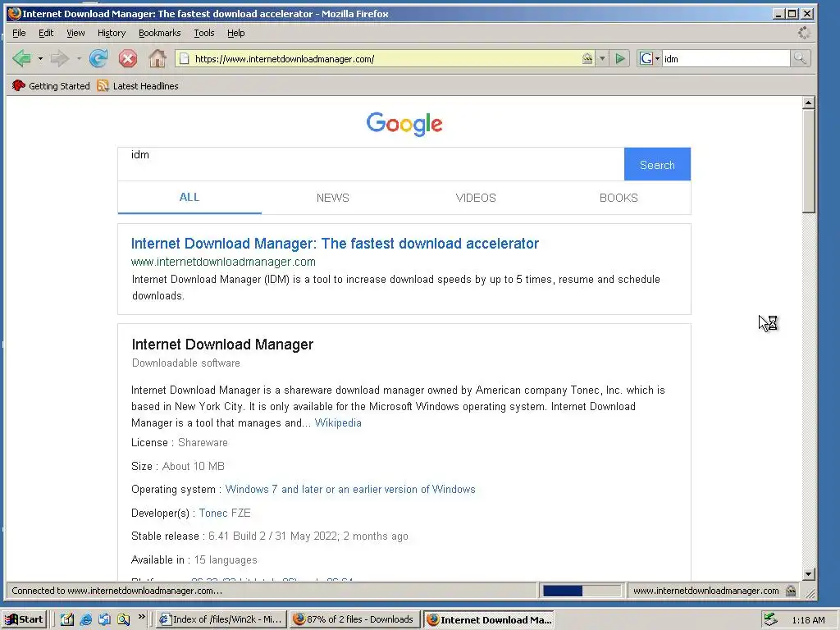
Task: Click the Internet Download Manager panel heading
Action: 222,345
